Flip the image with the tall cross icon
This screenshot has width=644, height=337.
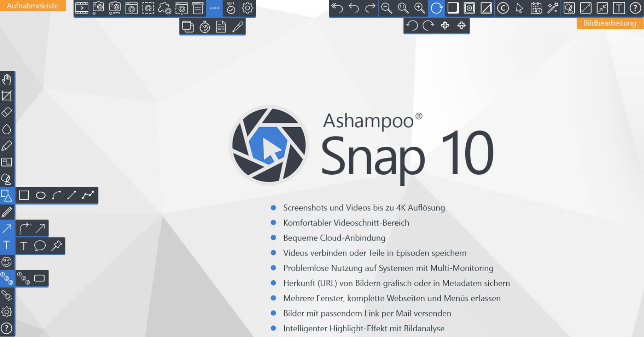pyautogui.click(x=445, y=26)
